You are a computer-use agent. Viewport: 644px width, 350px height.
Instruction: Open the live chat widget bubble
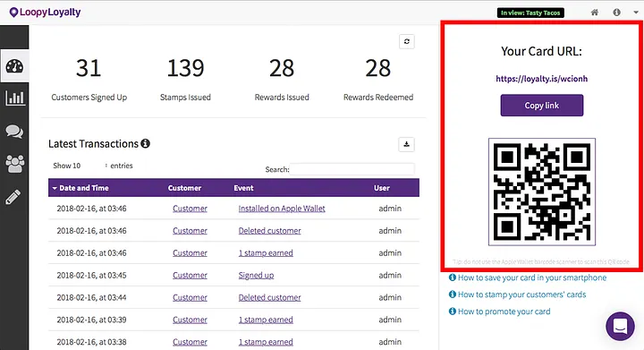coord(620,326)
